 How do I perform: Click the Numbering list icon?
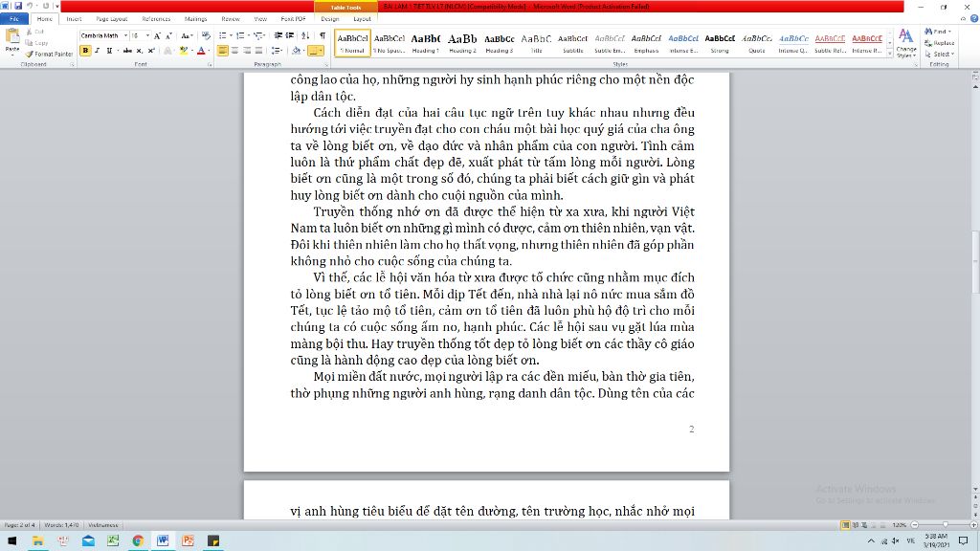click(240, 36)
